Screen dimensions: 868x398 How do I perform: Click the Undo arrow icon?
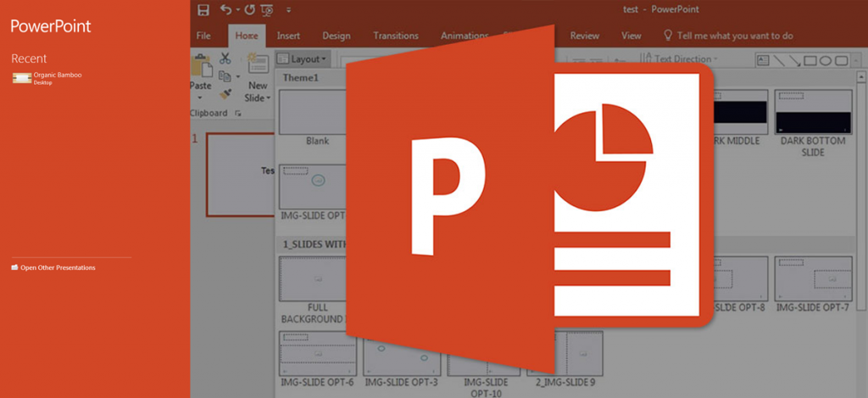tap(225, 9)
